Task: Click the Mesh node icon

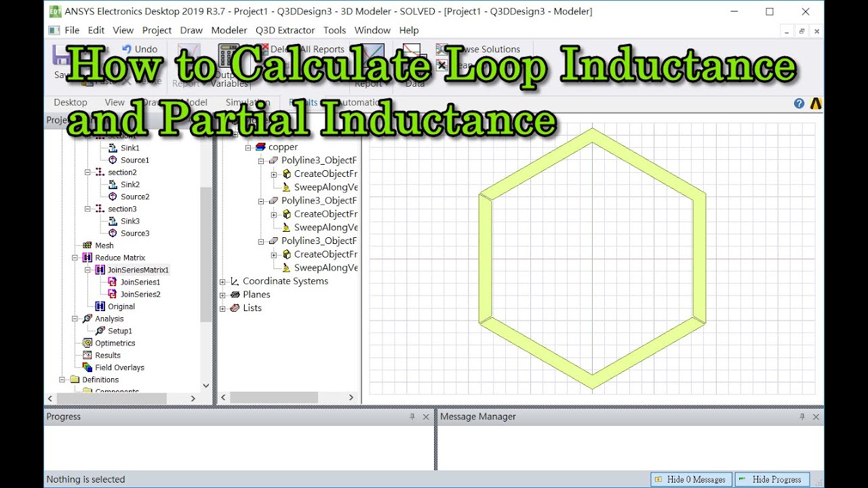Action: tap(87, 245)
